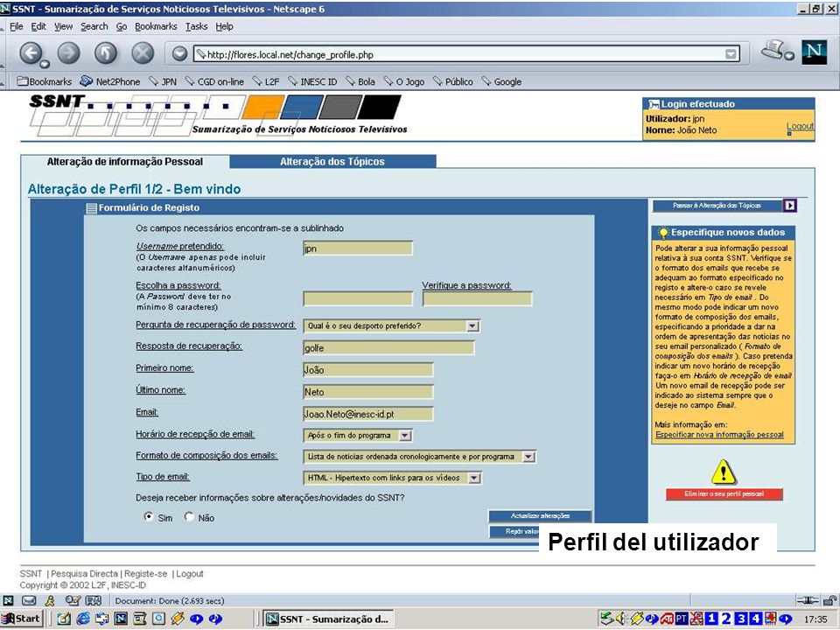840x630 pixels.
Task: Select the Não radio button
Action: 189,517
